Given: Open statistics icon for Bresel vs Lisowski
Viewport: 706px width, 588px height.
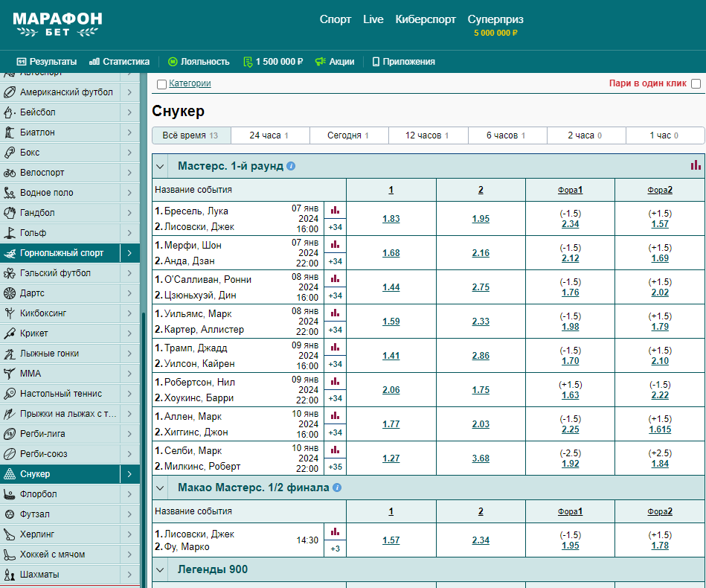Looking at the screenshot, I should pos(335,211).
